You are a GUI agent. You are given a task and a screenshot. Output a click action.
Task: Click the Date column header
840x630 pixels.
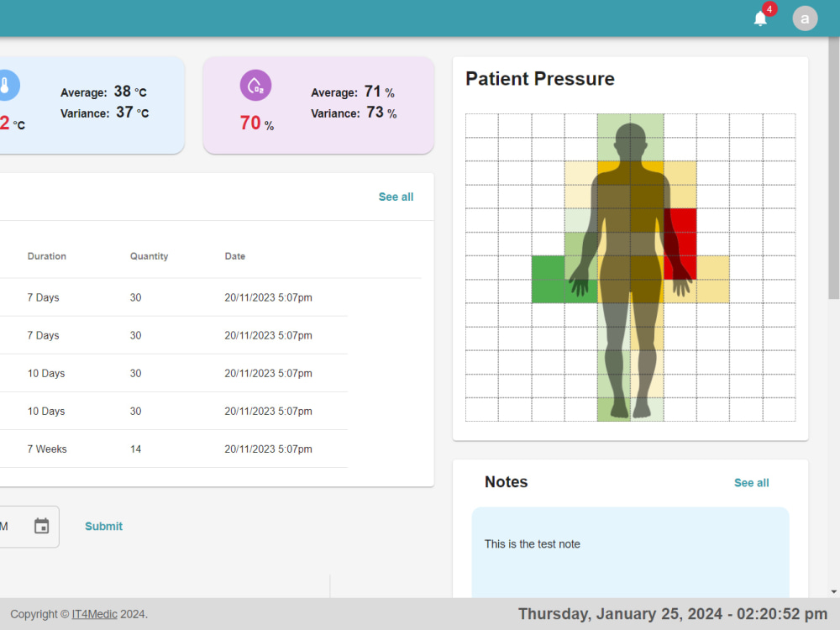click(234, 256)
